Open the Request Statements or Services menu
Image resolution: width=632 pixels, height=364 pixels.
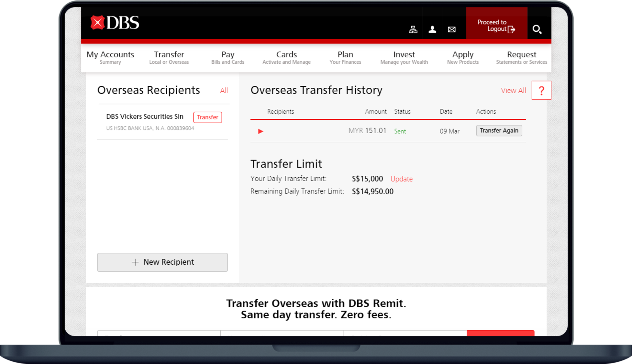pyautogui.click(x=521, y=58)
